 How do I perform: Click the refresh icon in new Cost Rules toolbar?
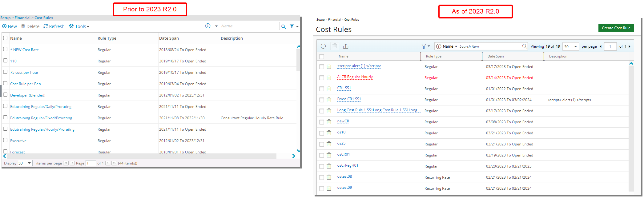323,46
